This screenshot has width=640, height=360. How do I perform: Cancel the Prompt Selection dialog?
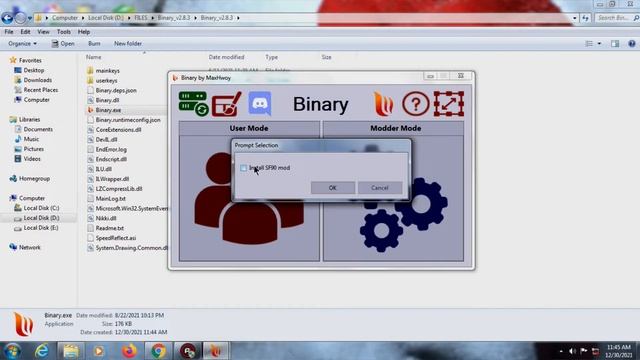(380, 188)
